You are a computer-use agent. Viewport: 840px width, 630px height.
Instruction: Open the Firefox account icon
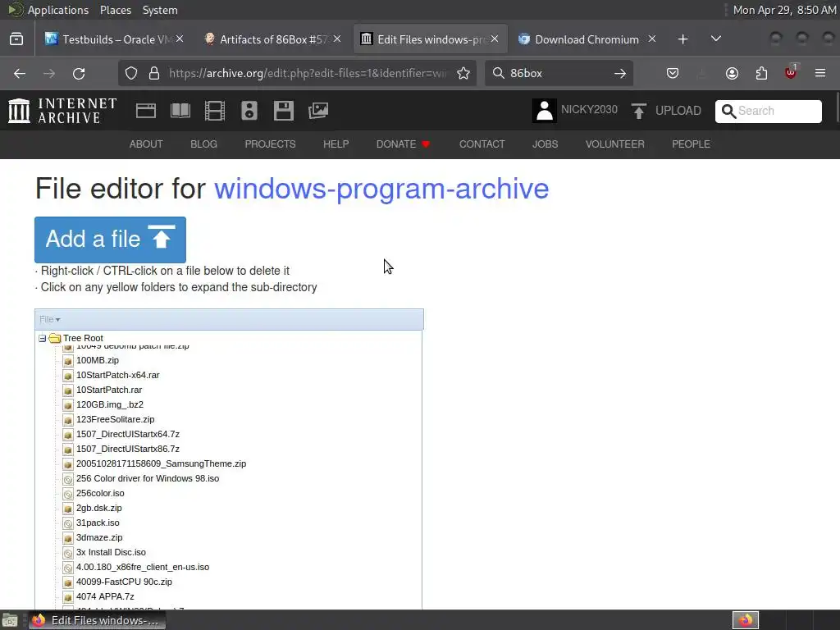[x=732, y=73]
